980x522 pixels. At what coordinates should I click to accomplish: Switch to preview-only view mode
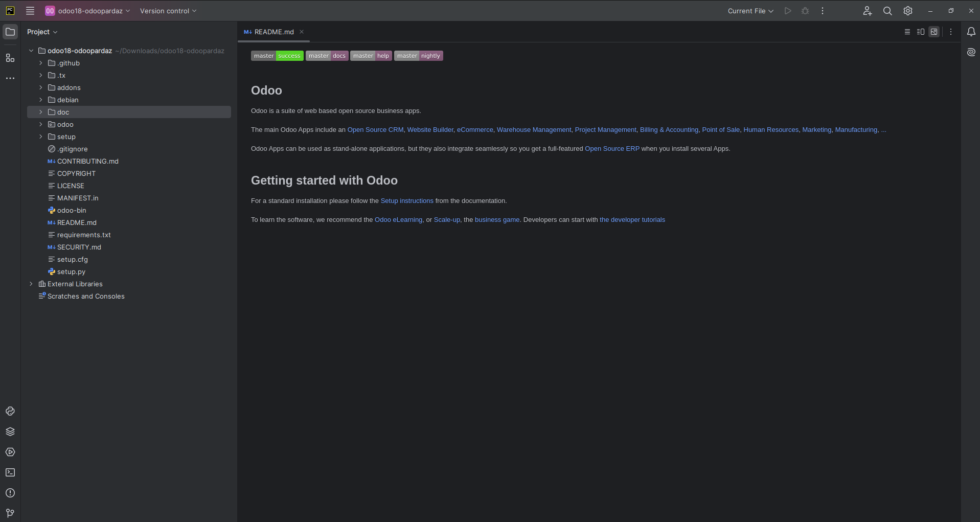(934, 32)
